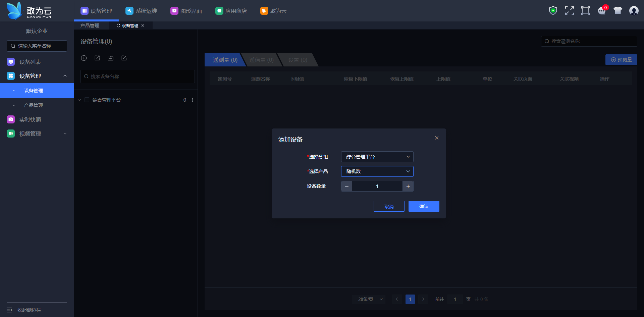Click the 遥测名称 column header
This screenshot has height=317, width=644.
[261, 79]
